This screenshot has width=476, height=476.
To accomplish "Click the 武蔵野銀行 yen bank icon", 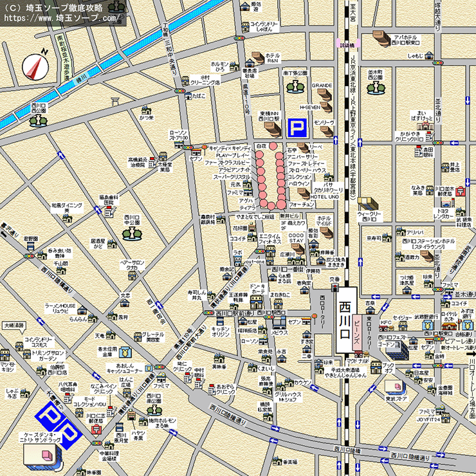I will (x=428, y=325).
